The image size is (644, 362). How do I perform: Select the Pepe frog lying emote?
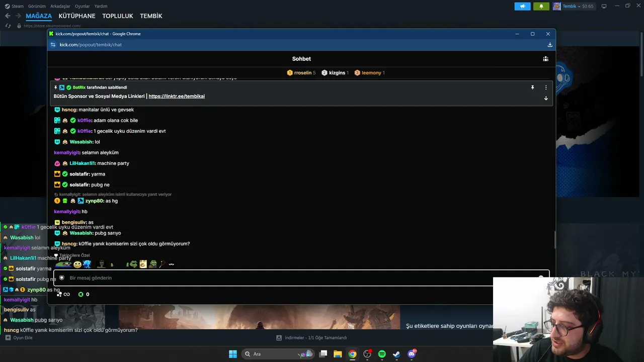63,264
